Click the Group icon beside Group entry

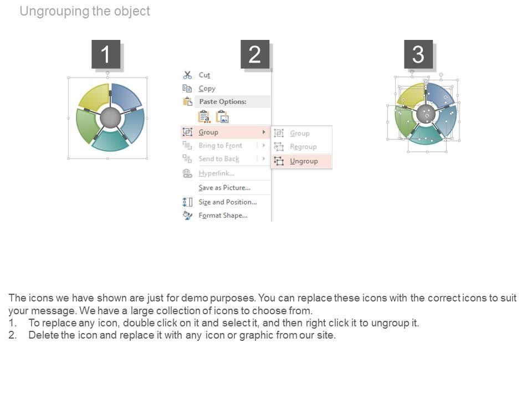pyautogui.click(x=187, y=132)
